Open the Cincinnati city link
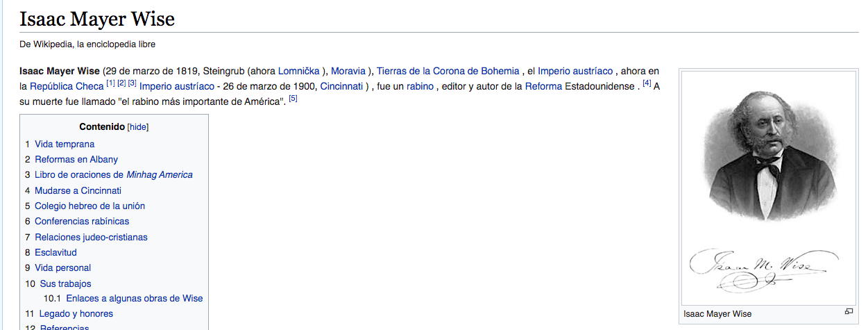Viewport: 868px width, 330px height. coord(341,87)
